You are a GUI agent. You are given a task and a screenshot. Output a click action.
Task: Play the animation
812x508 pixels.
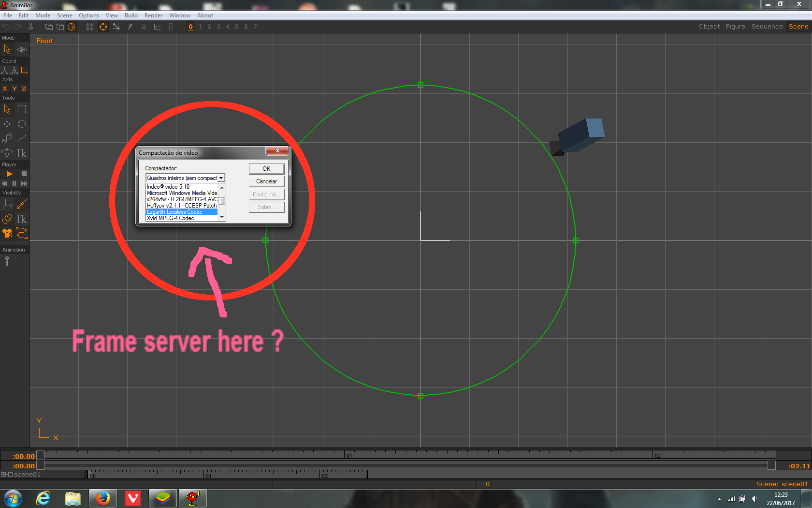[x=9, y=174]
